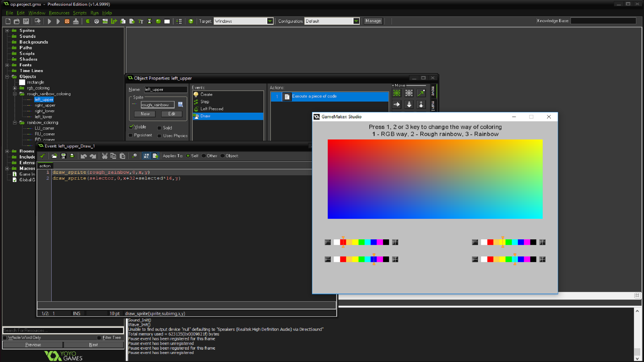Print the code from the editor toolbar
The height and width of the screenshot is (362, 644).
[x=72, y=156]
